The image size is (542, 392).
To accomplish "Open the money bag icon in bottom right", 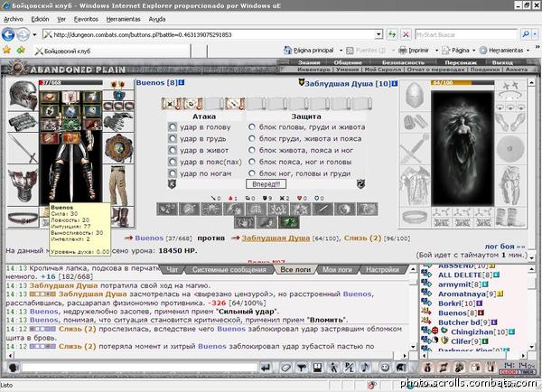I will (x=427, y=368).
